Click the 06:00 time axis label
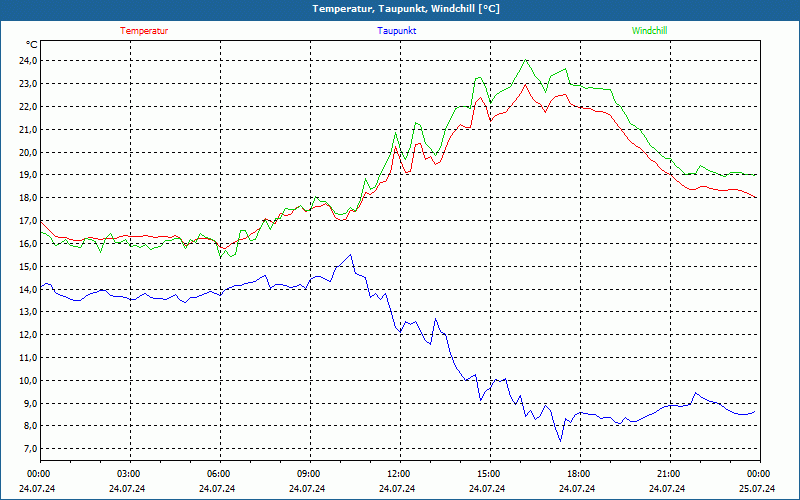The height and width of the screenshot is (500, 800). [x=219, y=474]
